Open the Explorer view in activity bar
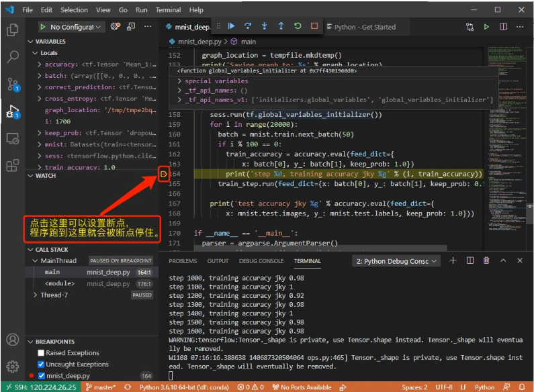The image size is (534, 392). (13, 30)
